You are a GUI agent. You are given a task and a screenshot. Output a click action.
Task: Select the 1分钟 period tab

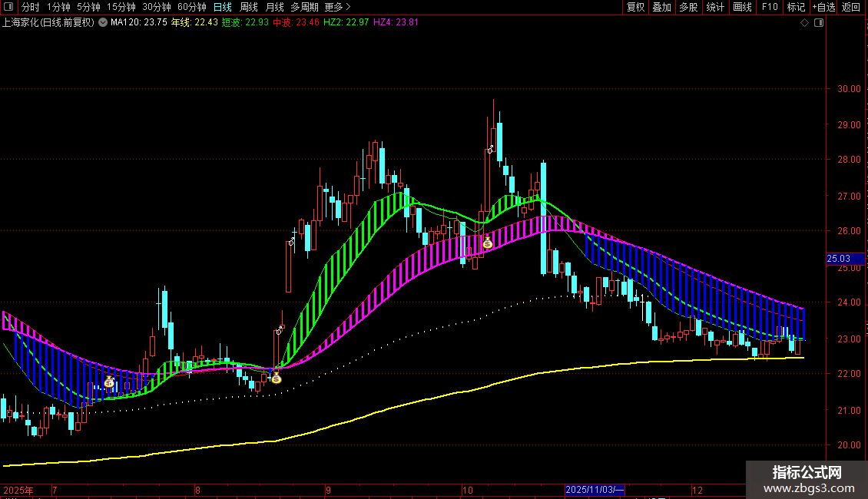click(58, 7)
